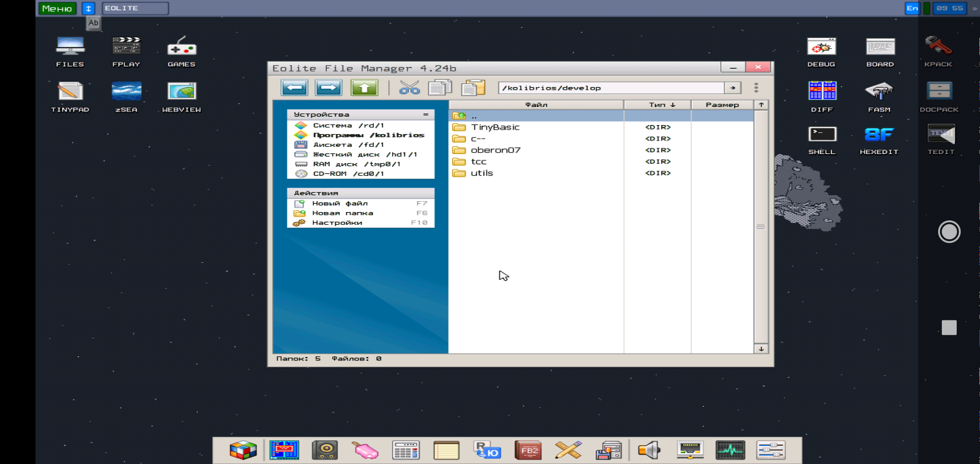
Task: Open BOARD desktop icon
Action: 880,52
